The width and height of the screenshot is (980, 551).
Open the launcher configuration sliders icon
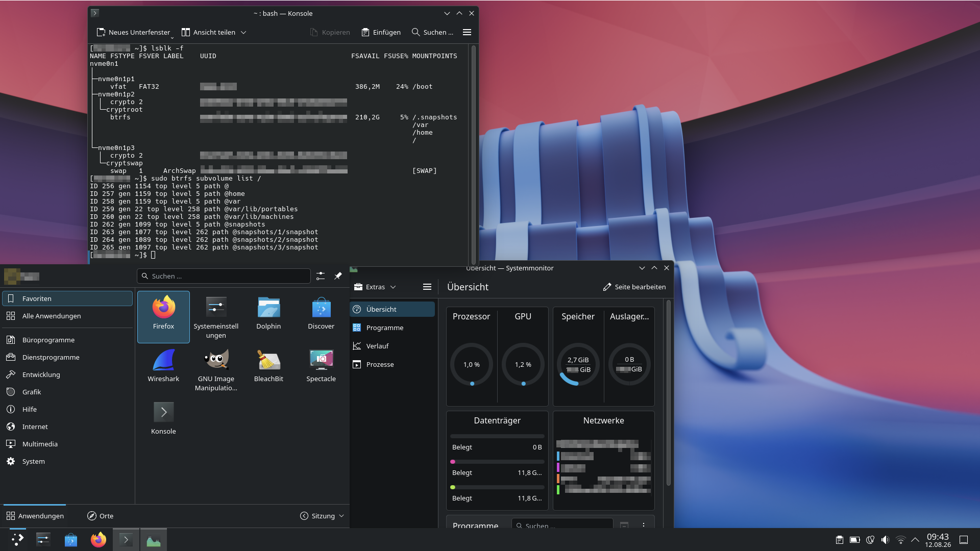point(321,276)
